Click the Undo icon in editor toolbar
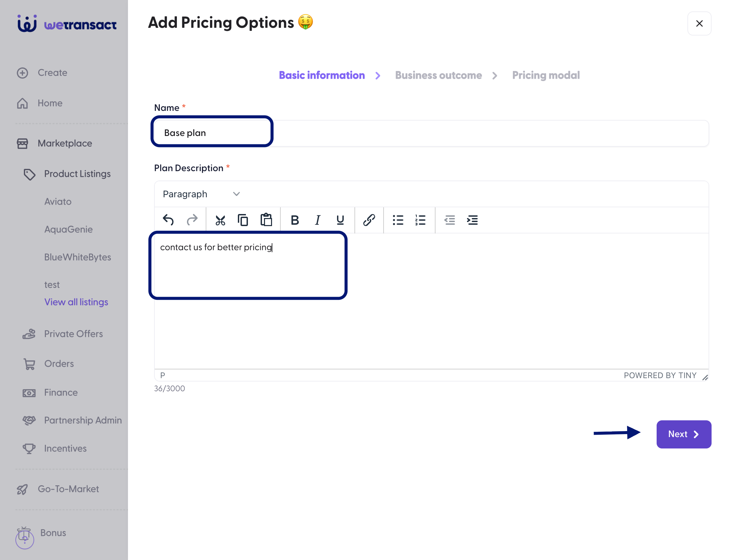 pyautogui.click(x=168, y=220)
